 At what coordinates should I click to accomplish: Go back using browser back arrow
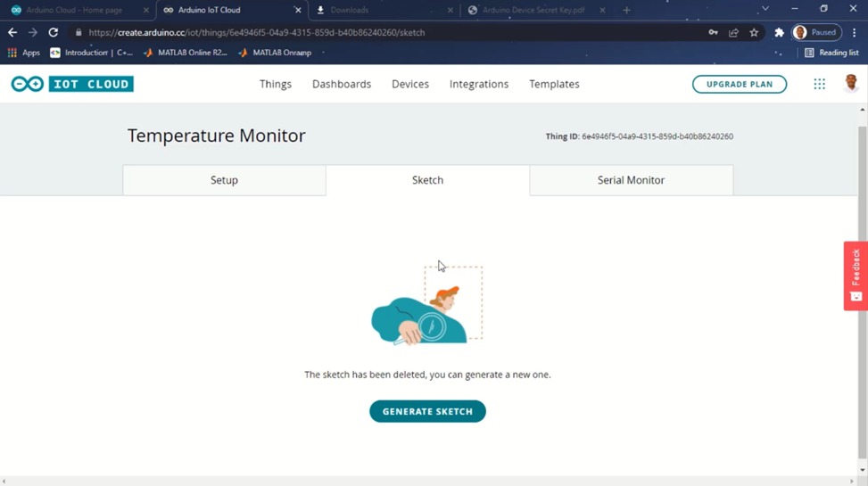pos(12,33)
